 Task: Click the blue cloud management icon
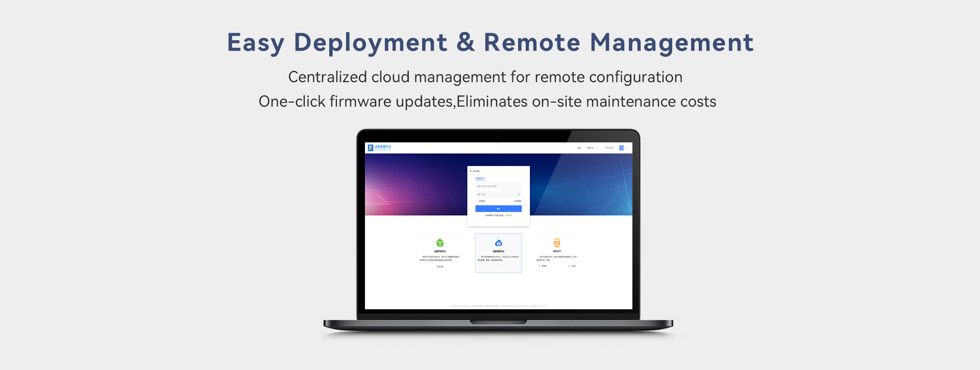(499, 243)
